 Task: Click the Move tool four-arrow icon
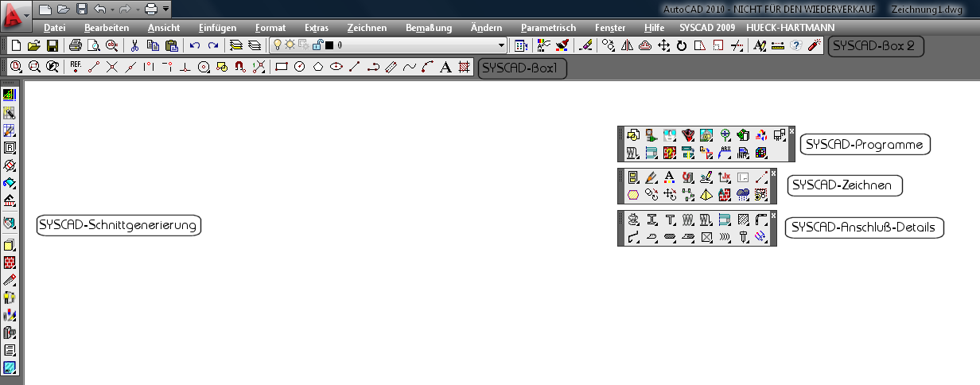[663, 45]
